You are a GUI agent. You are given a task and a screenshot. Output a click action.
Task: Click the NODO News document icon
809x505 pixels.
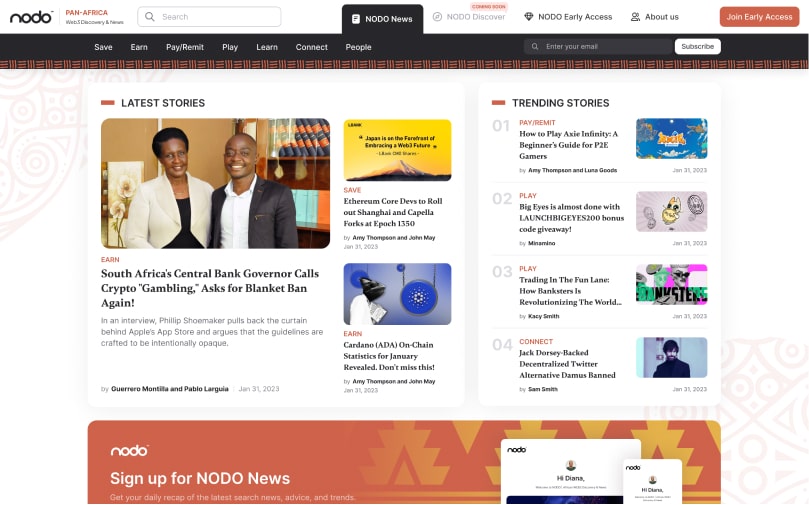pyautogui.click(x=356, y=18)
